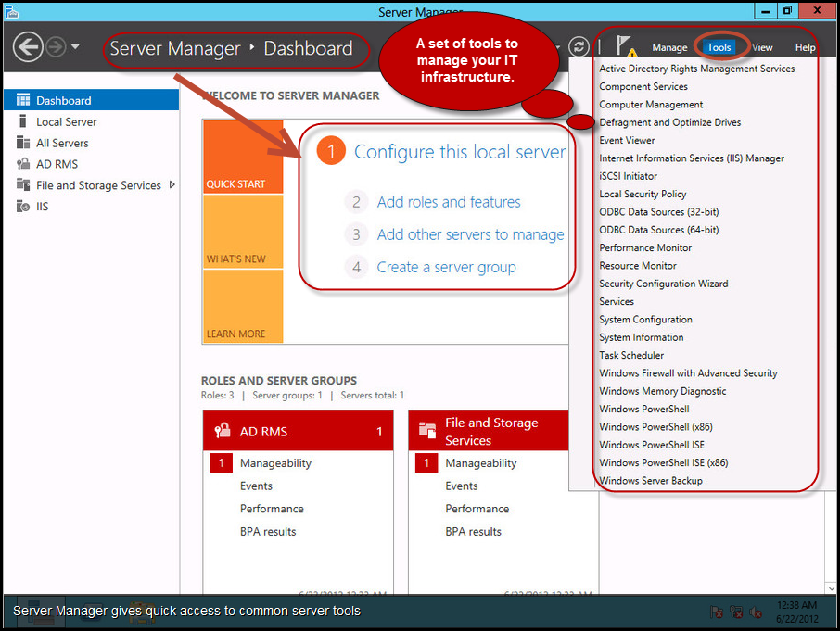Screen dimensions: 840x631
Task: Open the Tools menu
Action: coord(719,47)
